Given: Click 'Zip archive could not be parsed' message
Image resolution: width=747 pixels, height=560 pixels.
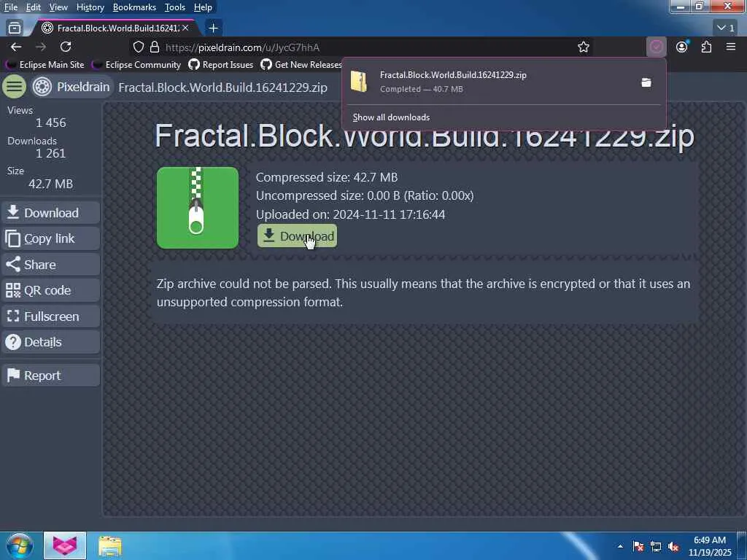Looking at the screenshot, I should (423, 292).
